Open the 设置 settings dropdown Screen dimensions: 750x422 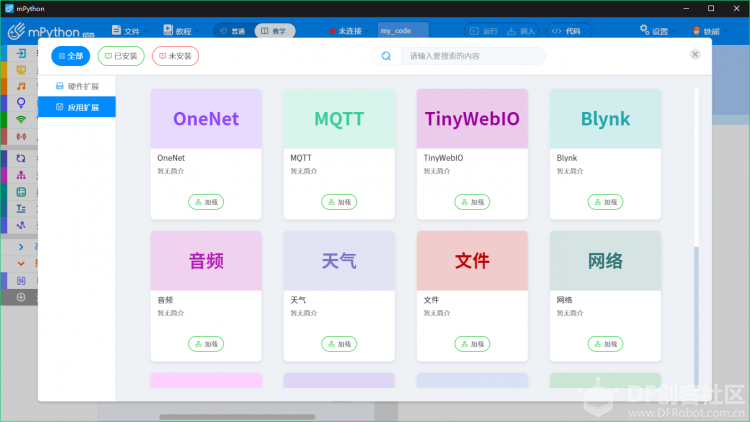[658, 31]
